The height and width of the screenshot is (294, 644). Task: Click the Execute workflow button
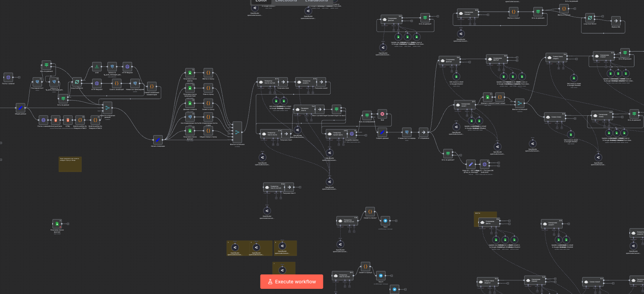coord(291,282)
